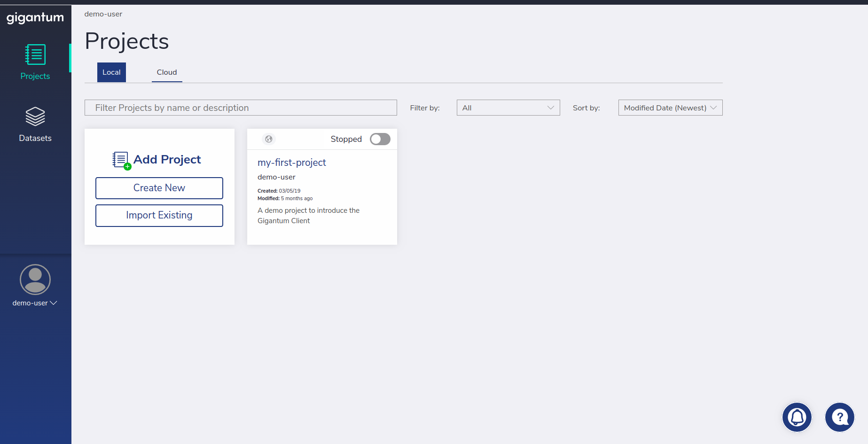
Task: Select the Local tab
Action: click(x=111, y=72)
